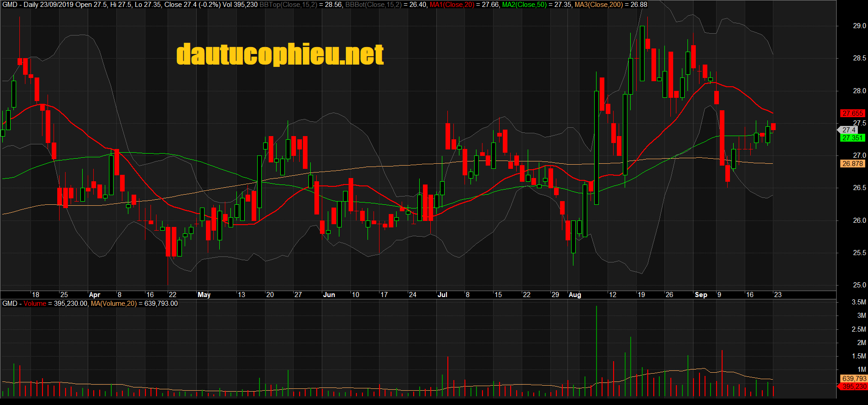Click the gray 27.4 last-price tag
The height and width of the screenshot is (405, 868).
point(848,130)
